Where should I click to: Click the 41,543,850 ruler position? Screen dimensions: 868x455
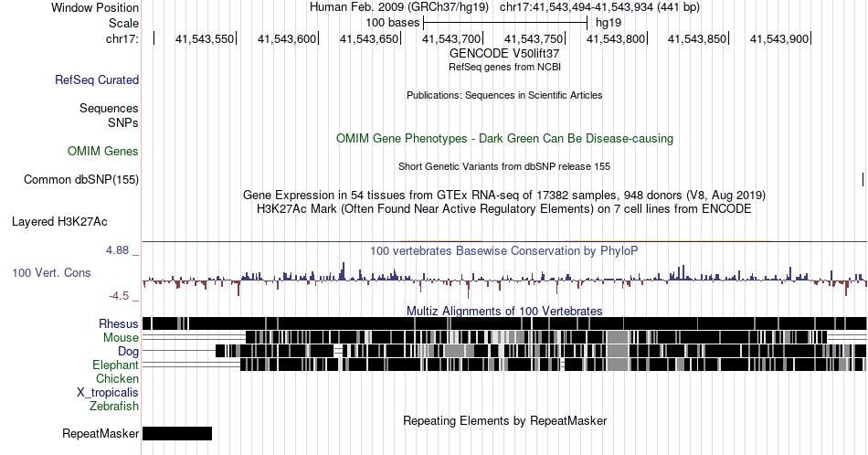[x=697, y=38]
